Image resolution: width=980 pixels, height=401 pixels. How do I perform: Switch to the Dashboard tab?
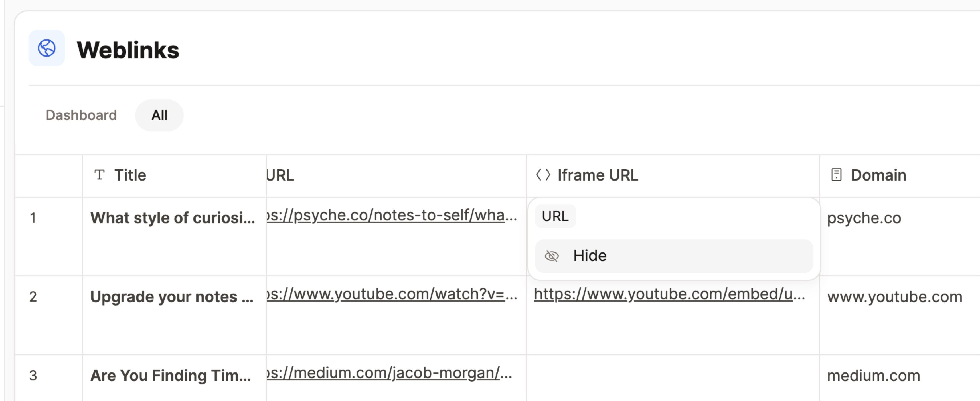81,115
